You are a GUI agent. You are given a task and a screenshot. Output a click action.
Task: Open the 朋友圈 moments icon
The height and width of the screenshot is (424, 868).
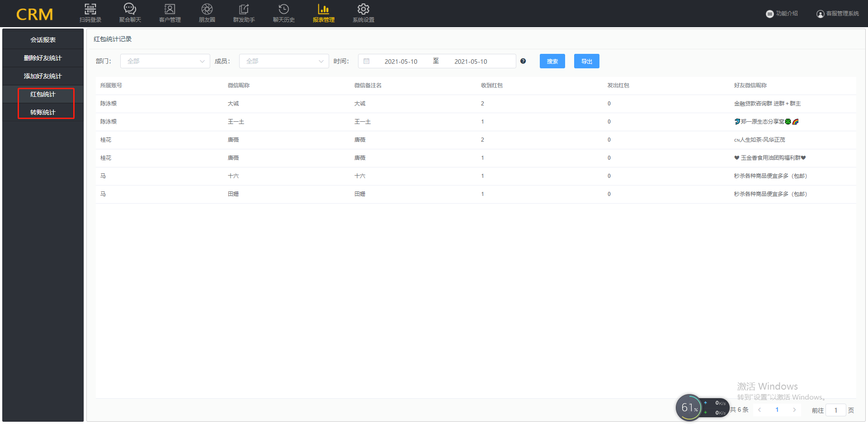point(207,9)
